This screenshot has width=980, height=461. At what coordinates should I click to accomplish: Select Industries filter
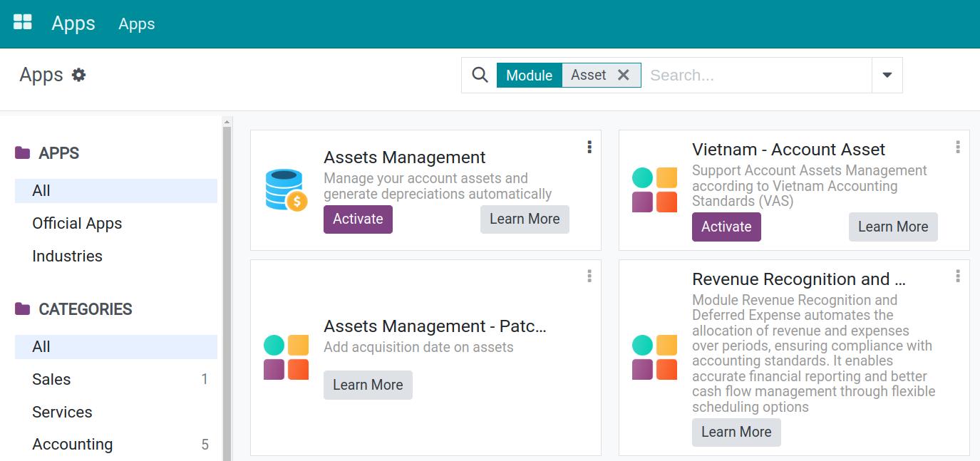tap(116, 257)
